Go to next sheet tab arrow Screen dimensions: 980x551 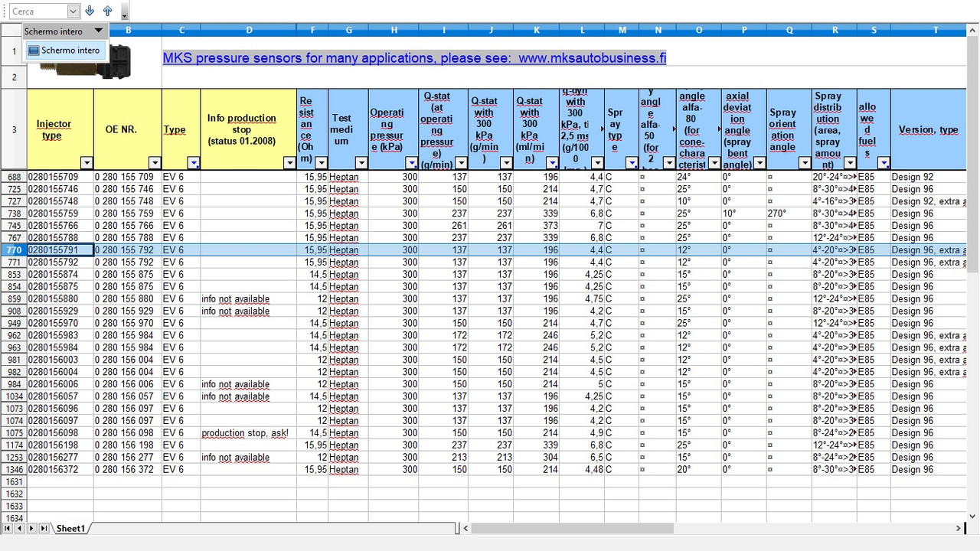click(31, 528)
